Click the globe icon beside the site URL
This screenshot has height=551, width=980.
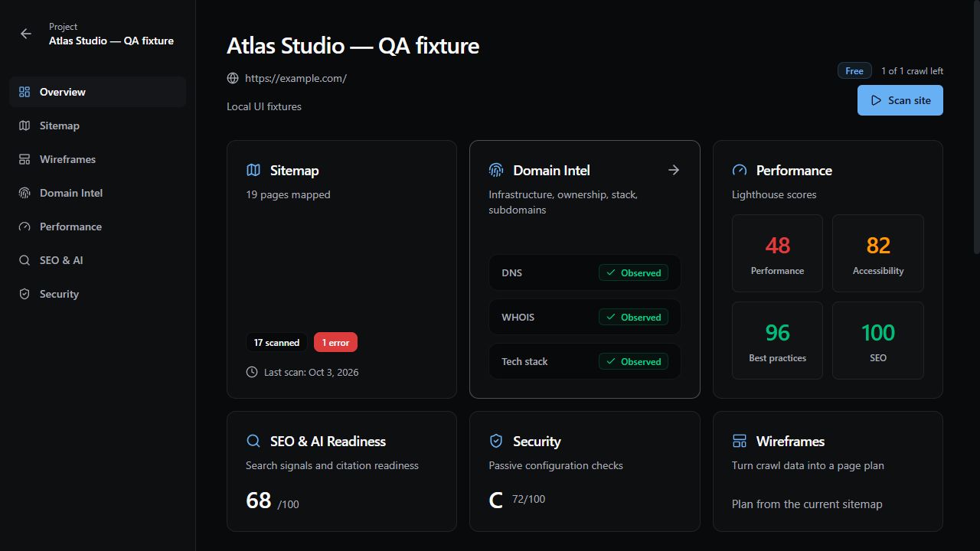(233, 78)
